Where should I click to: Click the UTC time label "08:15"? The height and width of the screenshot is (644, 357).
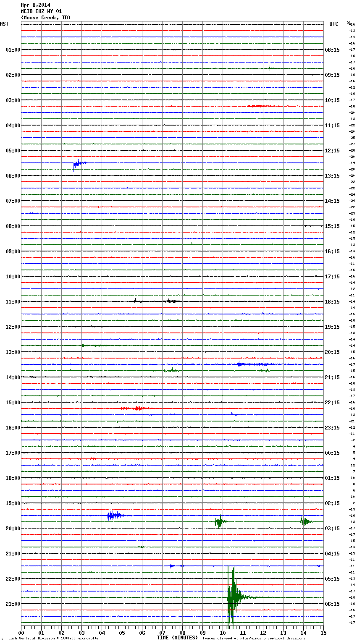coord(332,50)
